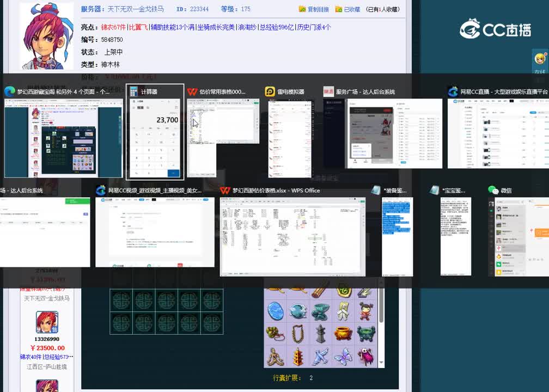Click the bead necklace inventory item
The image size is (549, 392).
(298, 334)
